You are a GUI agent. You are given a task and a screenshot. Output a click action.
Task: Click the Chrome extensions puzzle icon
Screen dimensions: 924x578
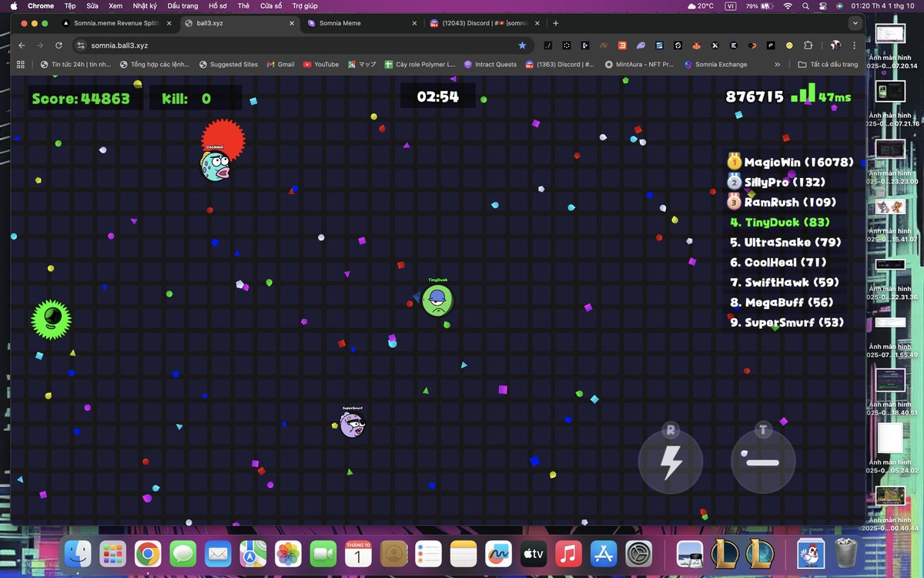pyautogui.click(x=807, y=45)
